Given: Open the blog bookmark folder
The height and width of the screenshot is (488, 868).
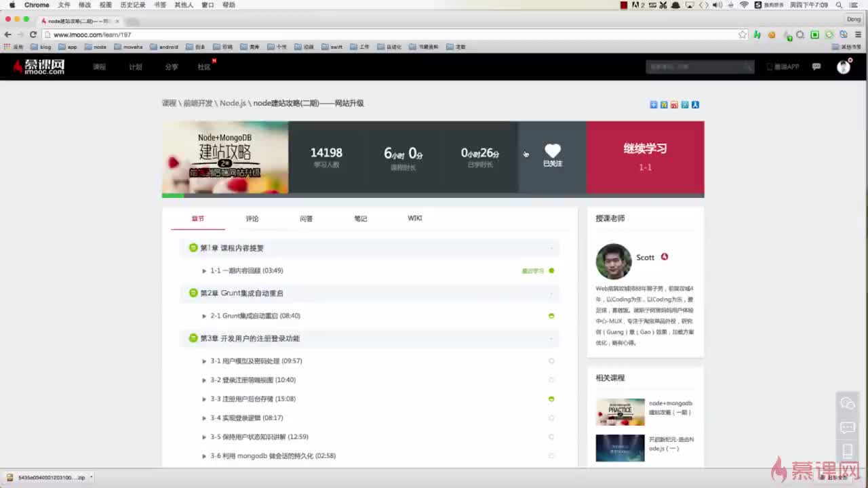Looking at the screenshot, I should [41, 47].
